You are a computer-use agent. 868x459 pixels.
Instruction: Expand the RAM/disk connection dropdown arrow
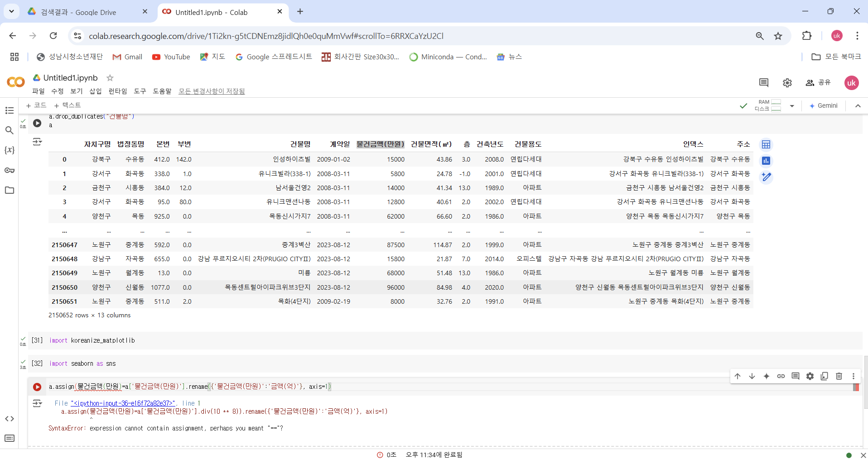tap(792, 106)
